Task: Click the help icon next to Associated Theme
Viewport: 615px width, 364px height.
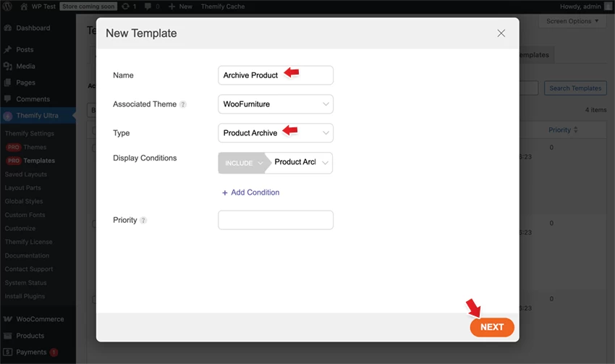Action: click(x=183, y=104)
